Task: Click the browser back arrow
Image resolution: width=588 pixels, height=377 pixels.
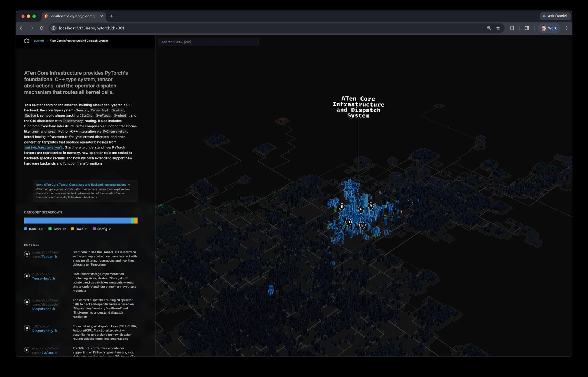Action: coord(22,28)
